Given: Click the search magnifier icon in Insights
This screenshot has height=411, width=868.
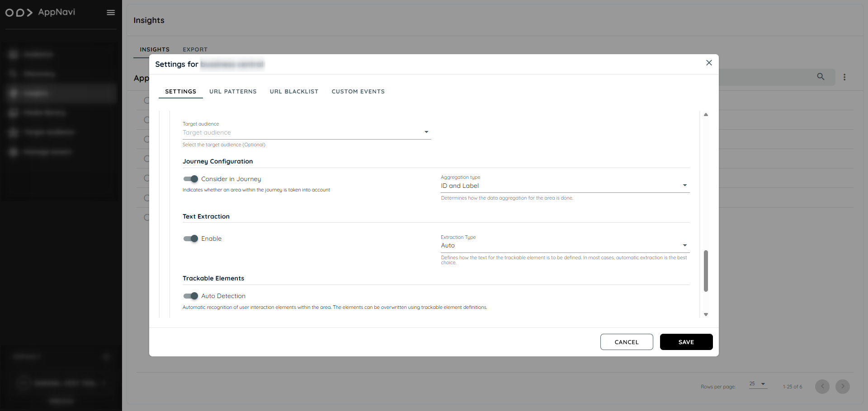Looking at the screenshot, I should coord(821,77).
